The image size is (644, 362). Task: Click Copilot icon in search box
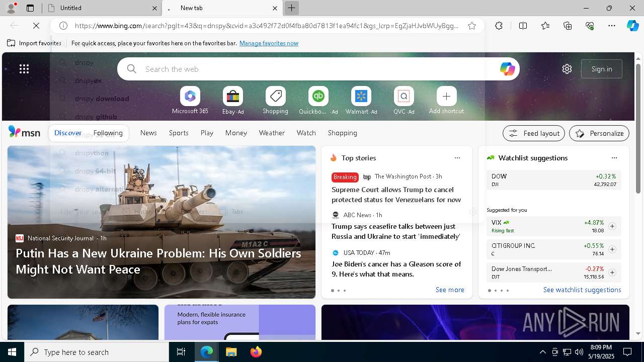point(507,69)
